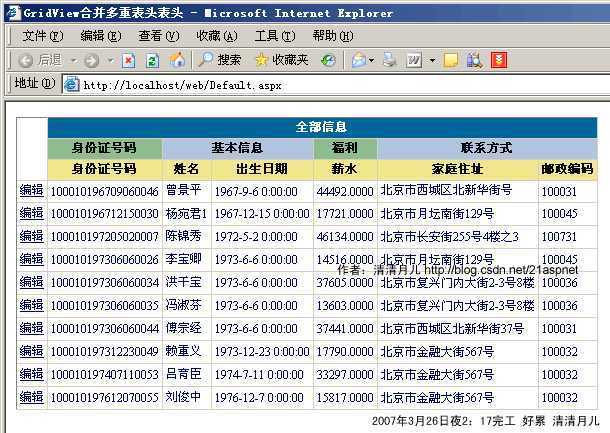
Task: Go to the Home page icon
Action: pos(177,60)
